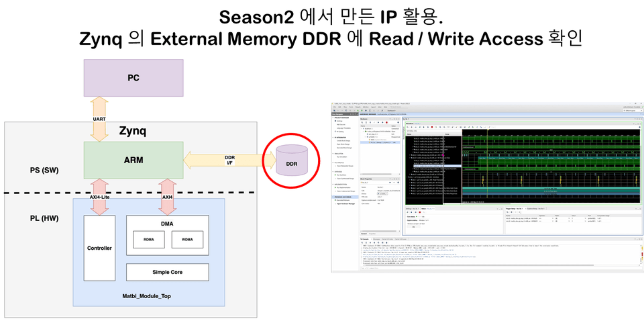Select the Trigger Setup tab
The image size is (644, 323).
[x=515, y=209]
